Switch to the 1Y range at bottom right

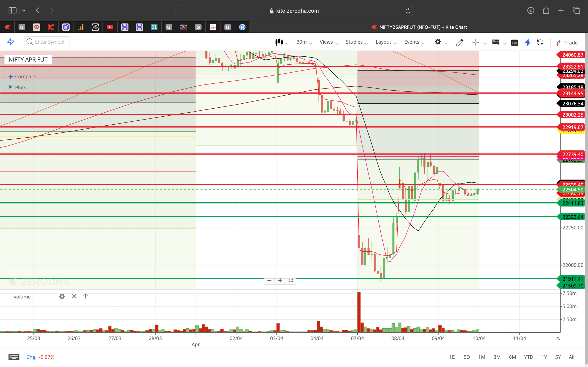544,357
